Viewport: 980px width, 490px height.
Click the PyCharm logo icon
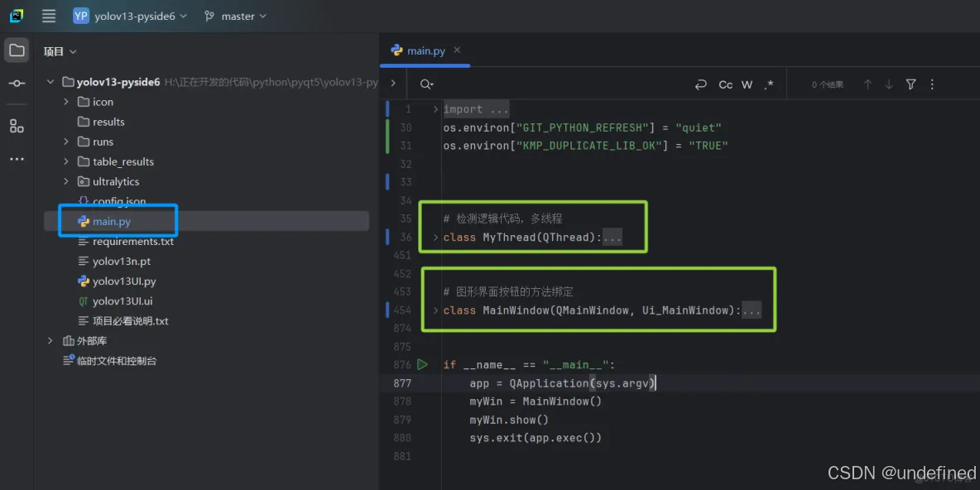tap(17, 17)
